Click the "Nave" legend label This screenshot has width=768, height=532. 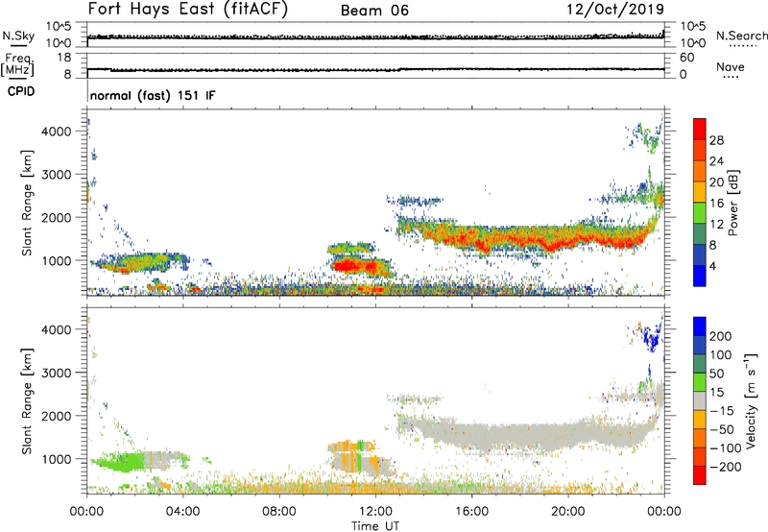click(731, 66)
